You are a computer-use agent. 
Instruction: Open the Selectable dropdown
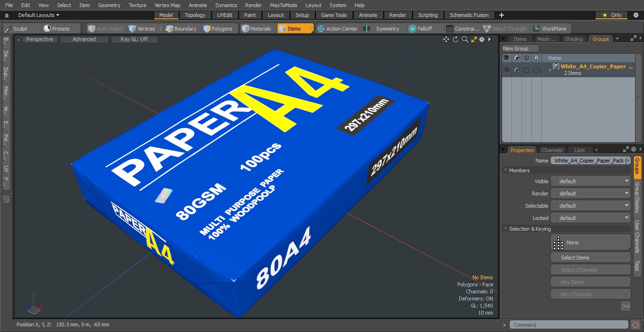point(591,206)
